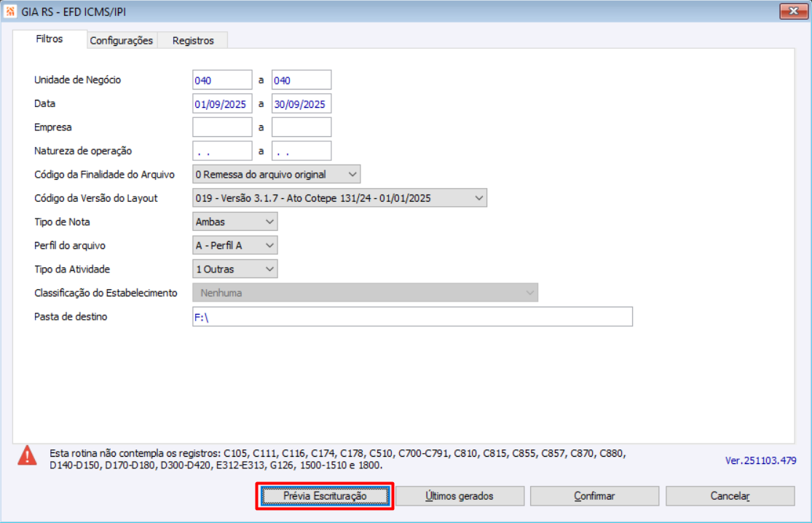Click the Últimos gerados button
The width and height of the screenshot is (812, 523).
[x=460, y=496]
